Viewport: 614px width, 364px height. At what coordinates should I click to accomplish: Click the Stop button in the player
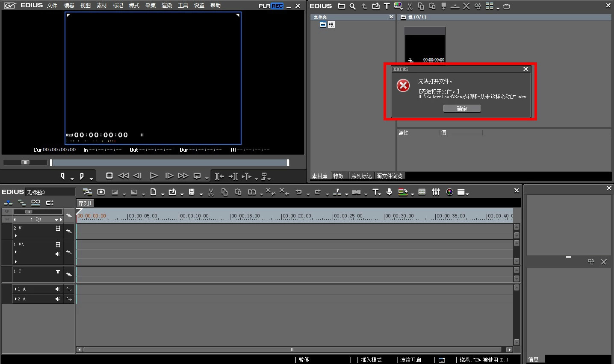pos(109,176)
